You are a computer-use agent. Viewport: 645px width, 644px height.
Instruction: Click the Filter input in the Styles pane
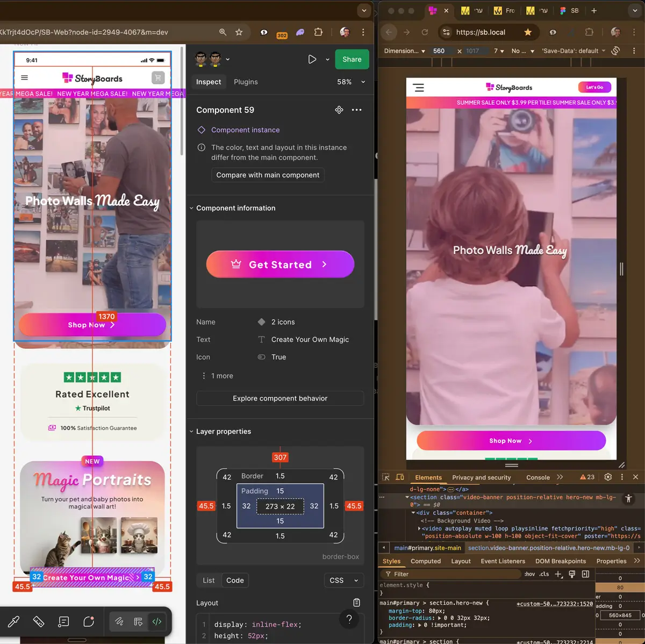point(451,574)
